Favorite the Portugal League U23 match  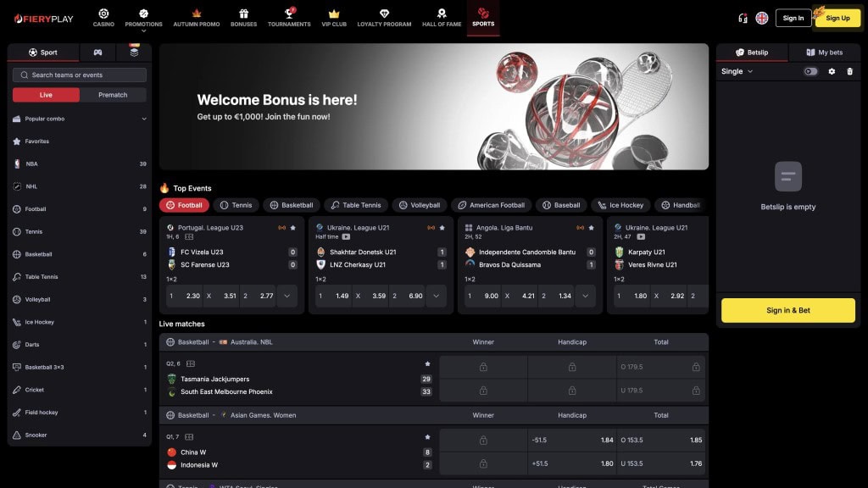pyautogui.click(x=292, y=227)
